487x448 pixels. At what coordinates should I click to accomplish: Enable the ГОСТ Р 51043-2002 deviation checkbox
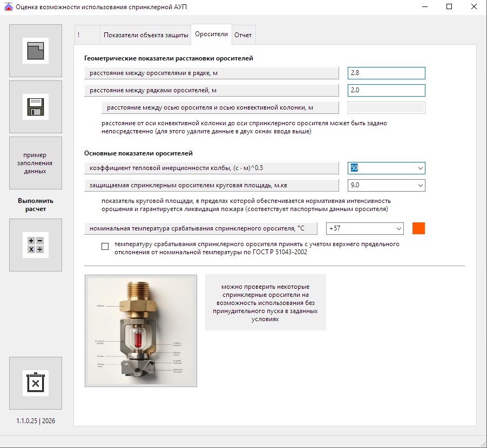coord(105,247)
